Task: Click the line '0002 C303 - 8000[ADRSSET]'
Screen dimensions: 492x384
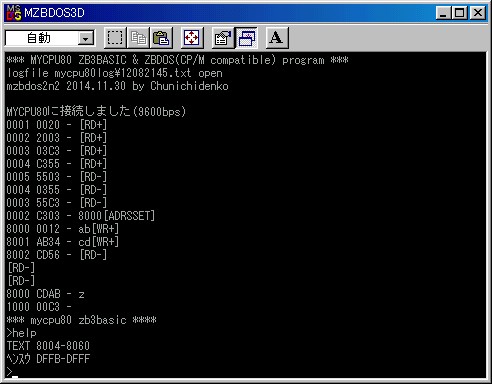Action: coord(81,216)
